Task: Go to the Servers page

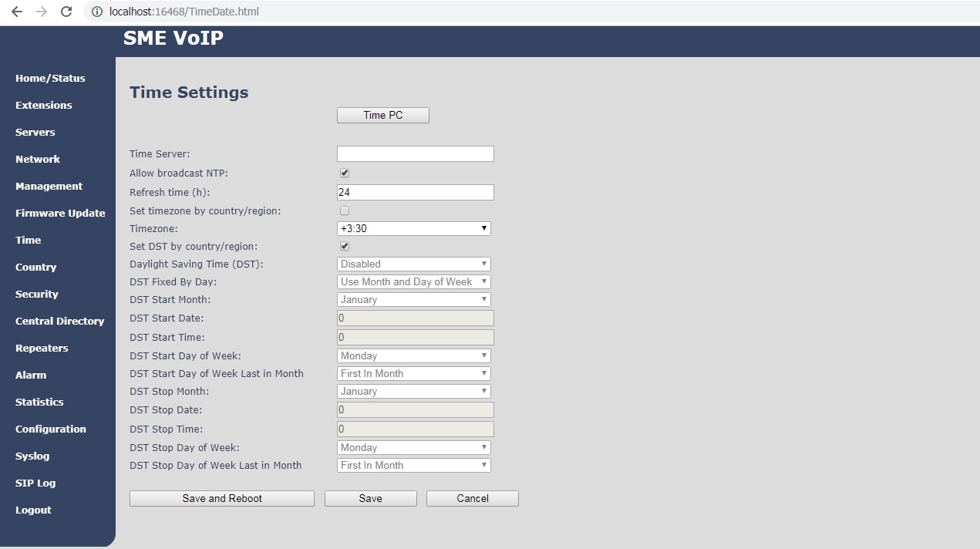Action: pyautogui.click(x=35, y=132)
